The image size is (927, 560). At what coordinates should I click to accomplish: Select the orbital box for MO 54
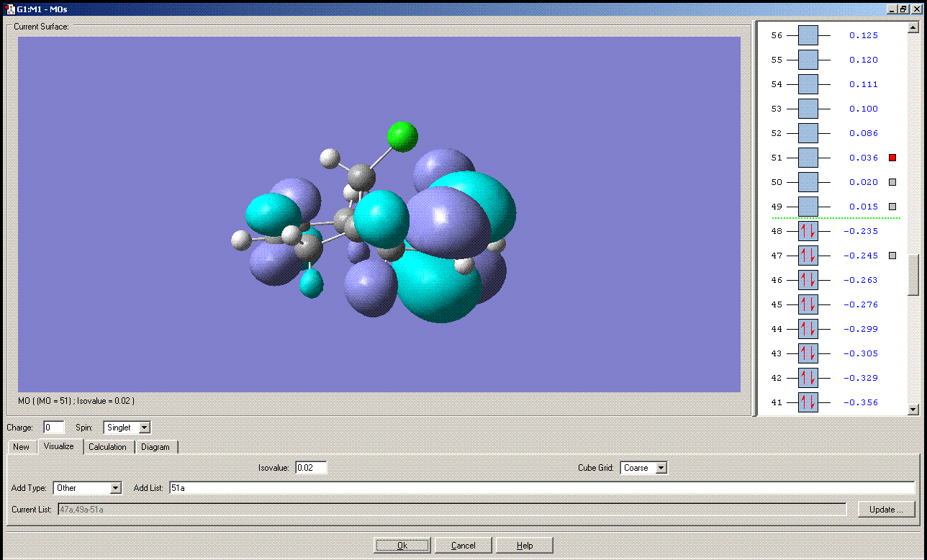808,84
